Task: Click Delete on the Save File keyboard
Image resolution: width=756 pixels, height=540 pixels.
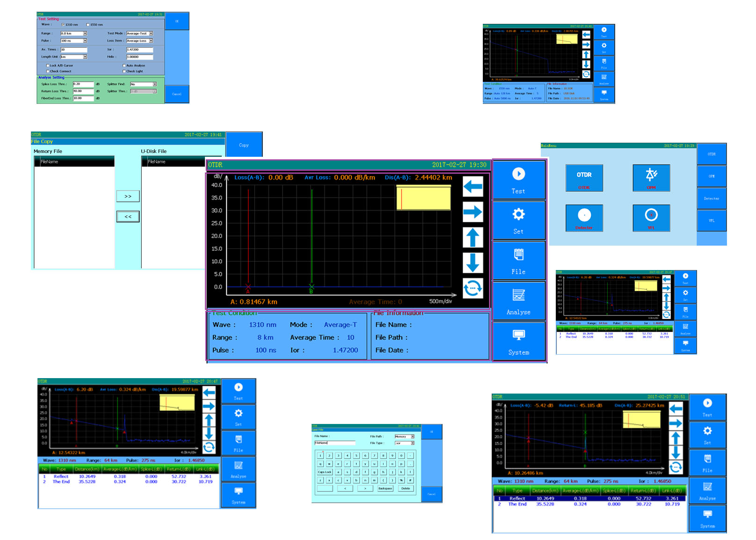Action: [406, 489]
